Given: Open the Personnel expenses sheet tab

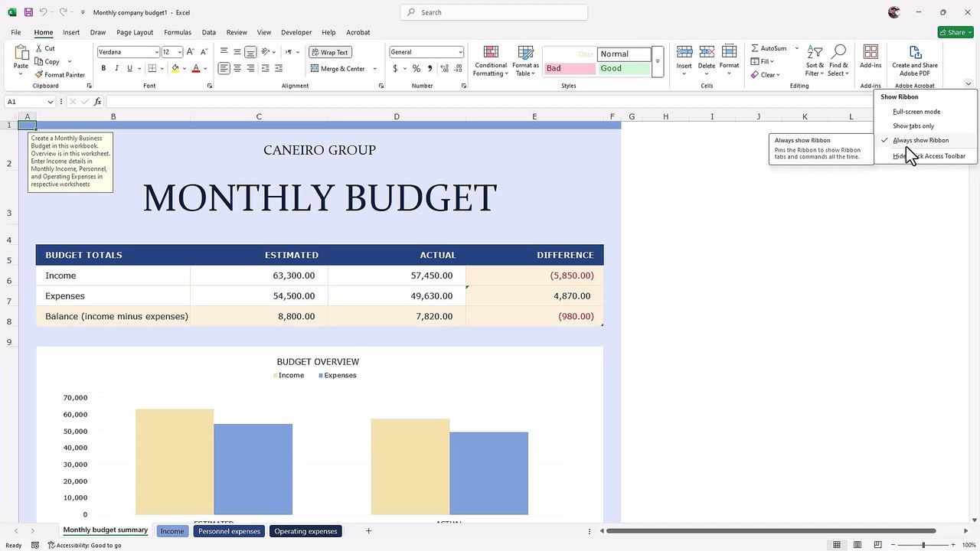Looking at the screenshot, I should coord(230,530).
